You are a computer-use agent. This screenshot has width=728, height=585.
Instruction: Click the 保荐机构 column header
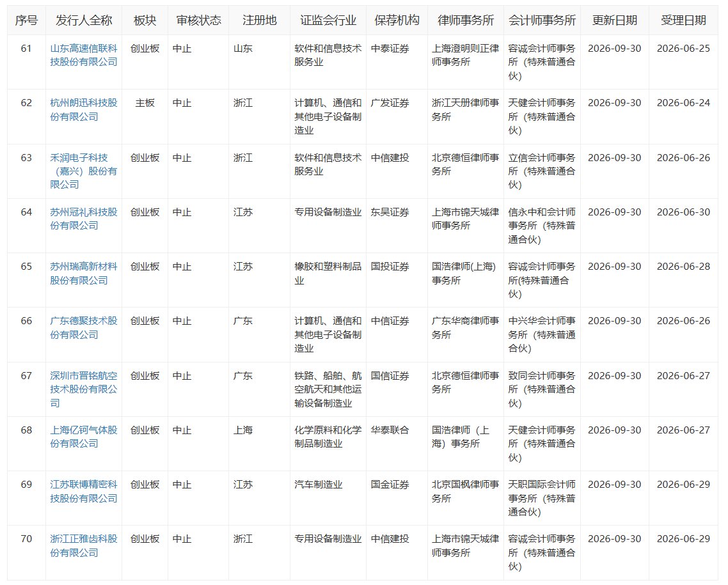click(397, 20)
